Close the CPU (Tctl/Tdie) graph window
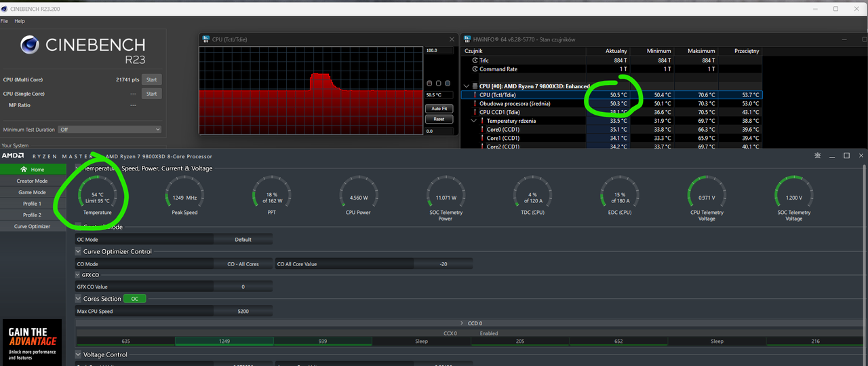The image size is (868, 366). click(x=452, y=39)
